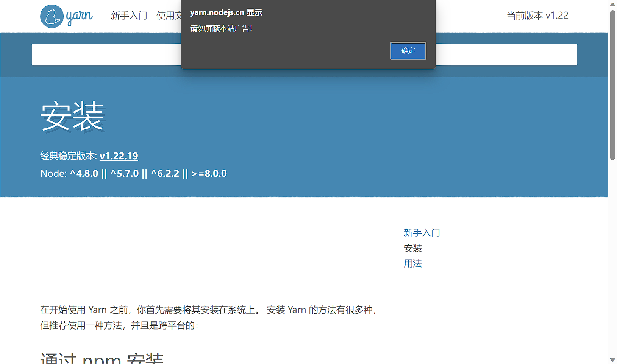The width and height of the screenshot is (617, 364).
Task: Select 新手入门 in the right sidebar
Action: (422, 233)
